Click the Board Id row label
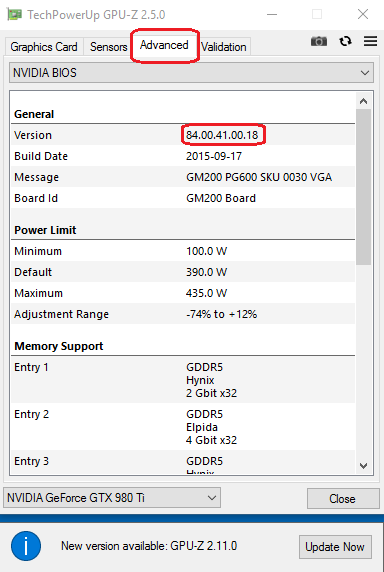 click(36, 198)
